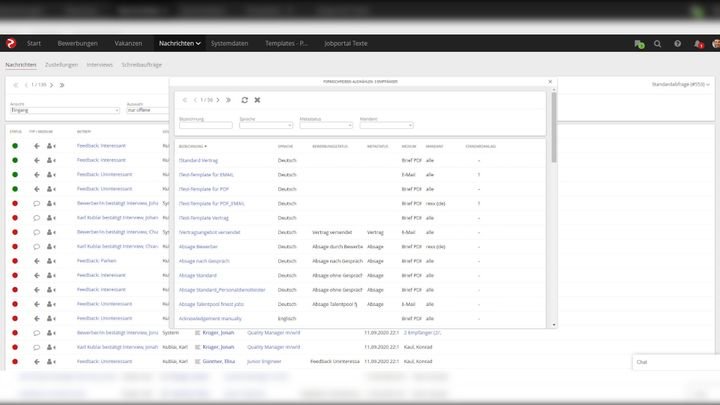Expand the Standardabfrage (#553) dropdown
The image size is (720, 405).
click(681, 84)
